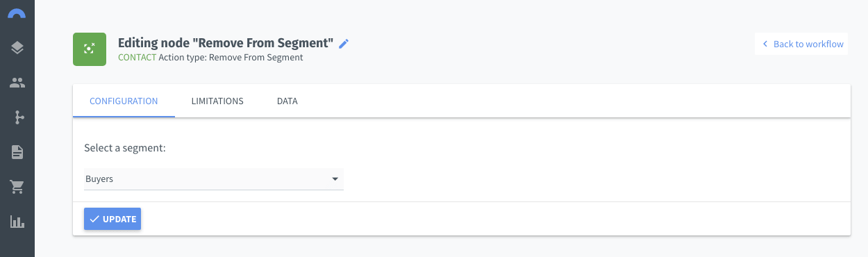This screenshot has width=868, height=257.
Task: Open the layers stack icon in the sidebar
Action: point(17,48)
